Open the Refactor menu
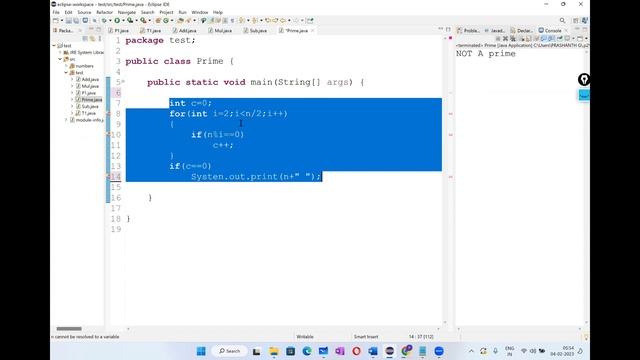The width and height of the screenshot is (640, 360). pos(104,12)
